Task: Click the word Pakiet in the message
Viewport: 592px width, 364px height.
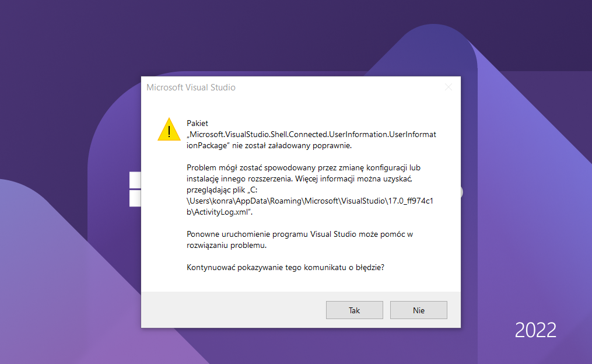Action: pos(197,123)
